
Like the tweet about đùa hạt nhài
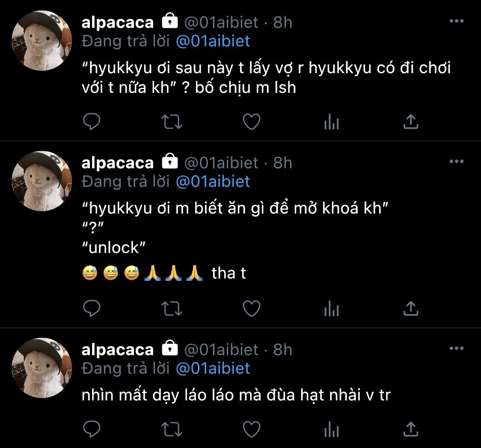pos(251,429)
